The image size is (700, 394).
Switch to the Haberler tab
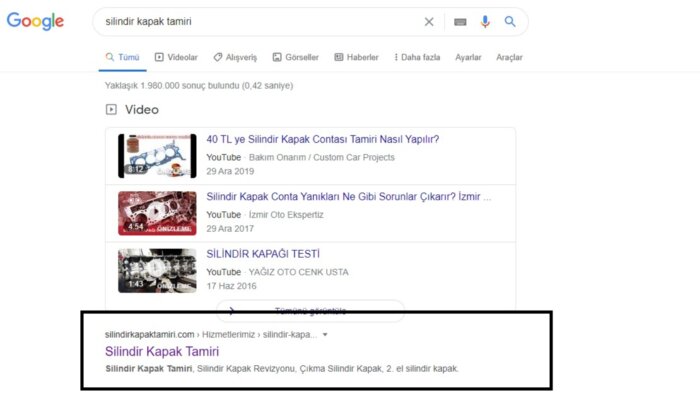tap(356, 57)
